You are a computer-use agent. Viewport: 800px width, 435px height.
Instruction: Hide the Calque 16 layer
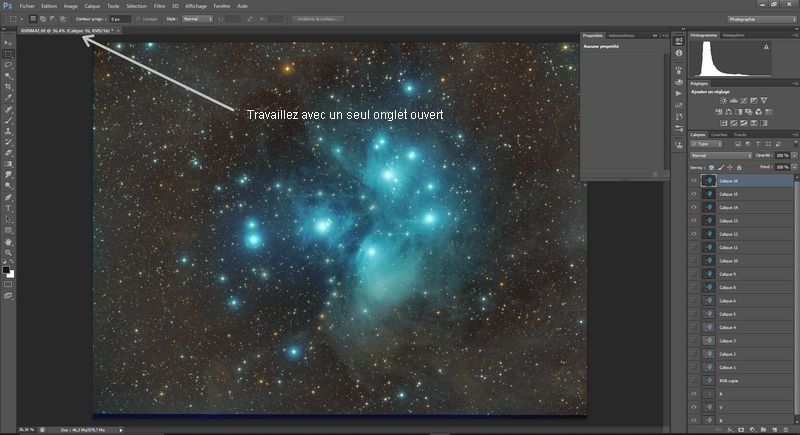(693, 181)
